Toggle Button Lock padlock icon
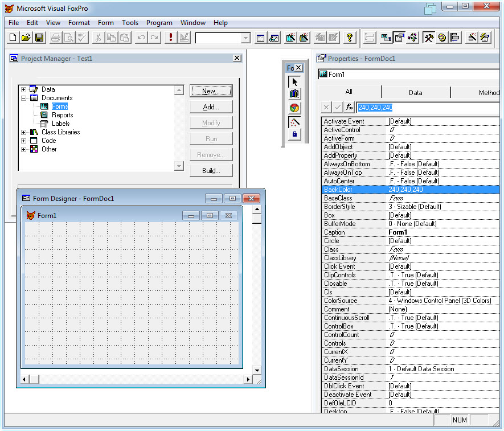 coord(294,134)
